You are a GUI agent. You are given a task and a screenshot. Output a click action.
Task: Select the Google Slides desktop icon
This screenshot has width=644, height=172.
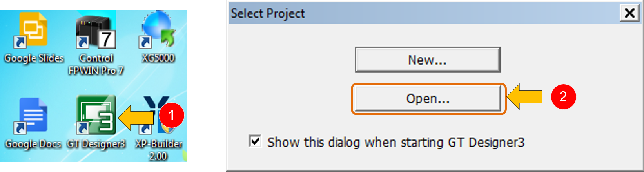[x=33, y=30]
